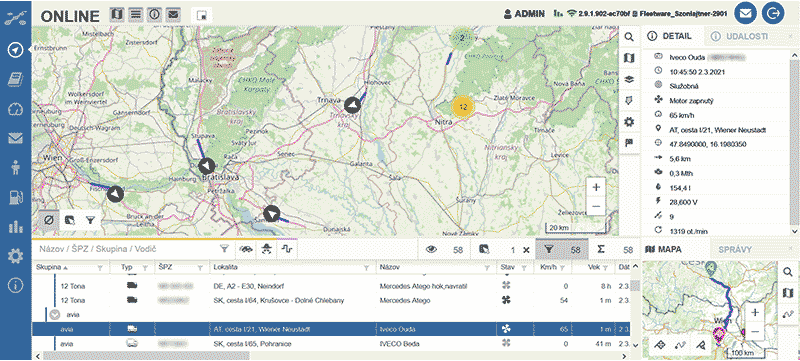Focus the Názov / ŠPZ / Skupina / Vodič search field
800x361 pixels.
click(x=129, y=249)
